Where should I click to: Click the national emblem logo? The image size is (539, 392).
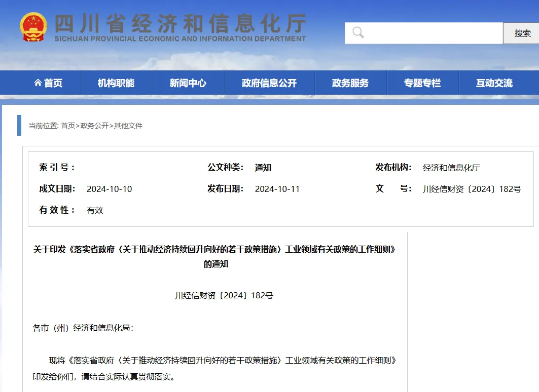(34, 27)
